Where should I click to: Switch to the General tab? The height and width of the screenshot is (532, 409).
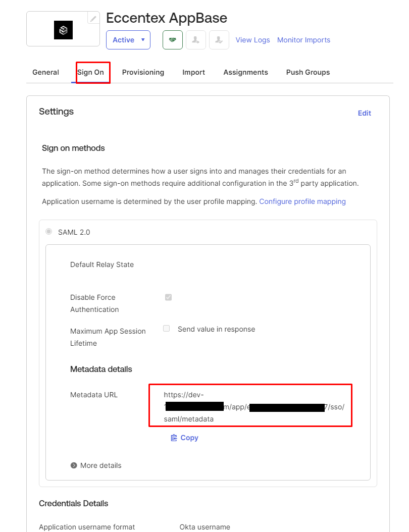(45, 72)
